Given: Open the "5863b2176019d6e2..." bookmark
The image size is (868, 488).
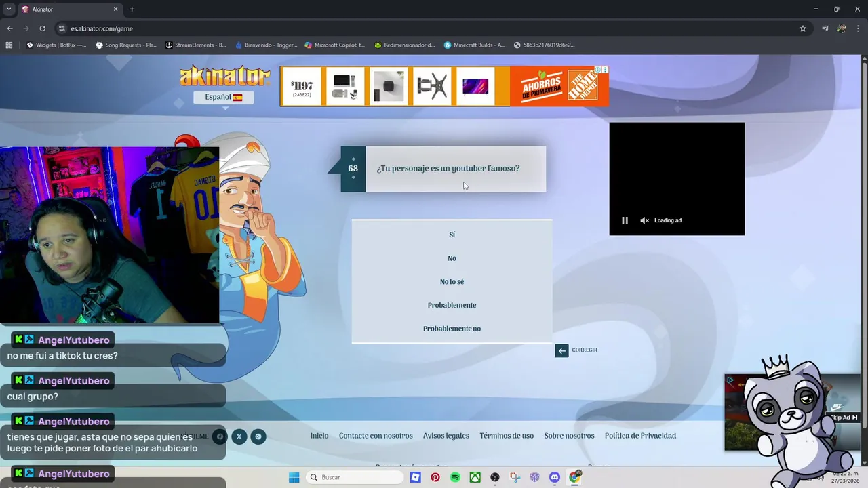Looking at the screenshot, I should pos(545,45).
